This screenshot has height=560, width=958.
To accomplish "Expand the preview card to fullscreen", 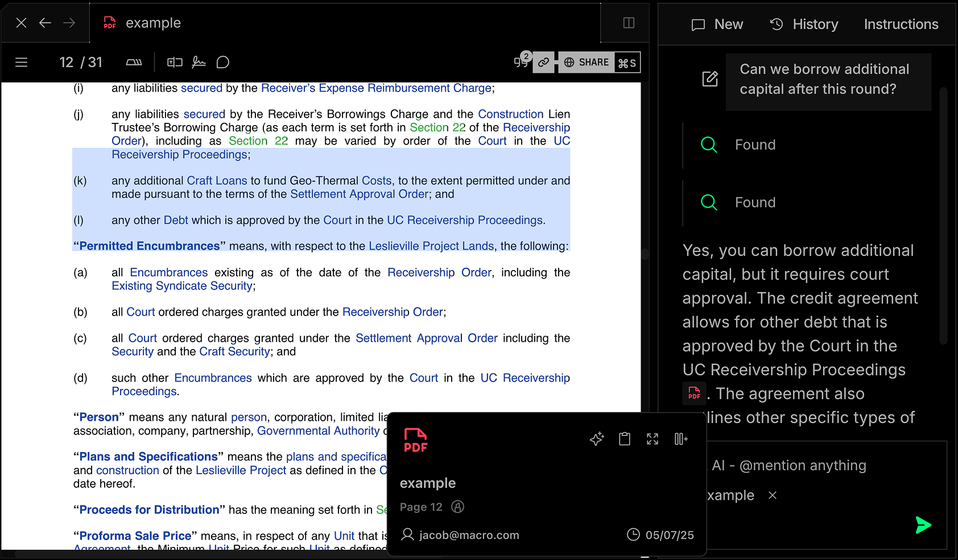I will pyautogui.click(x=653, y=439).
